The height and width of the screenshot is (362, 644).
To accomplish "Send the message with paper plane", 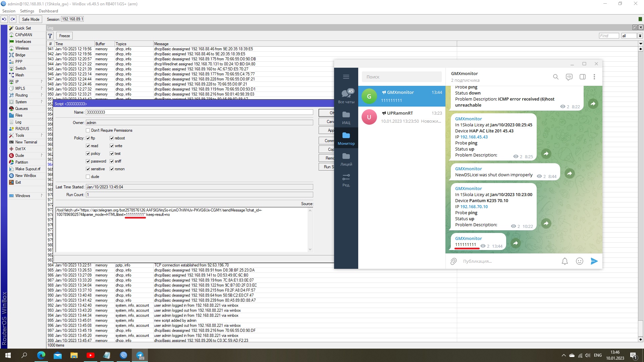I will tap(594, 261).
